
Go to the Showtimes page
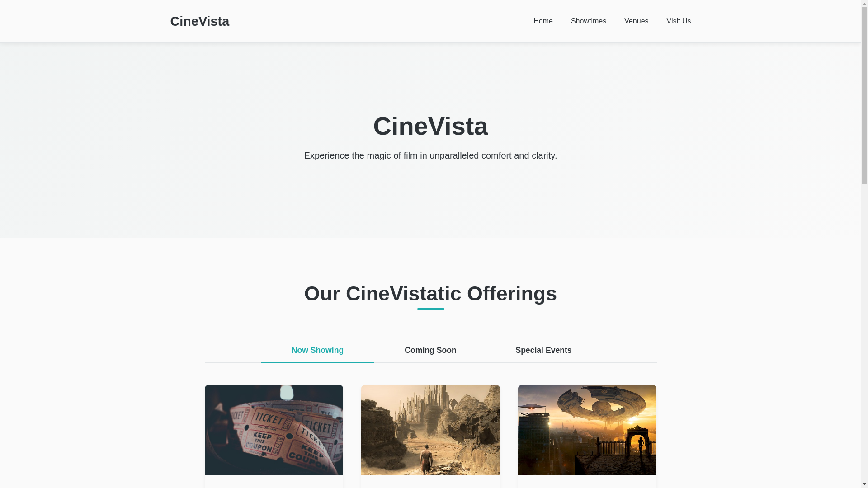[x=588, y=21]
